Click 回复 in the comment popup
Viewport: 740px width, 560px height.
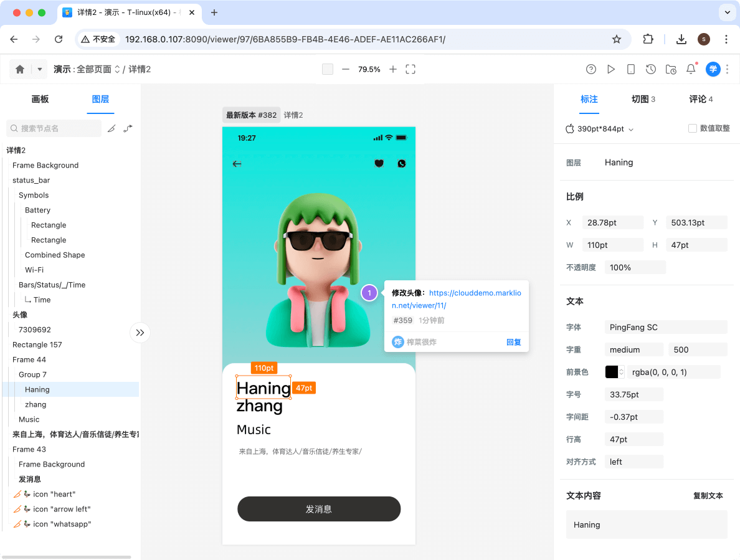[513, 342]
